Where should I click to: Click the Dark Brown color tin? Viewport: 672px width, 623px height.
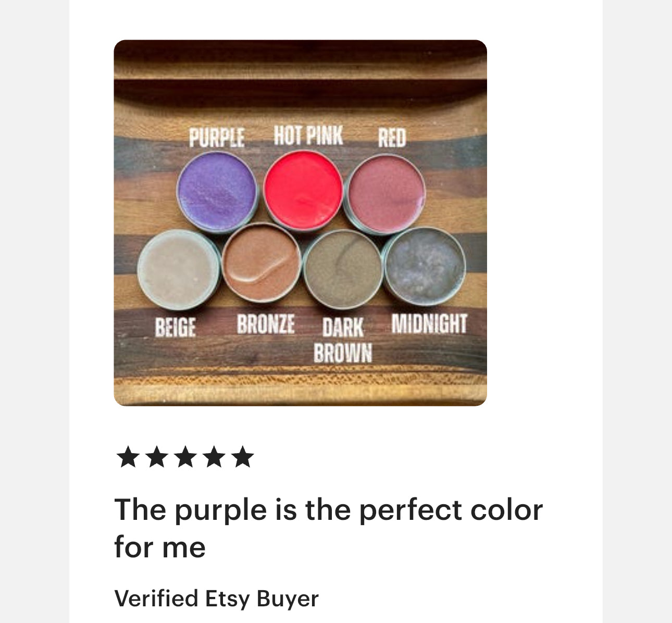[343, 269]
